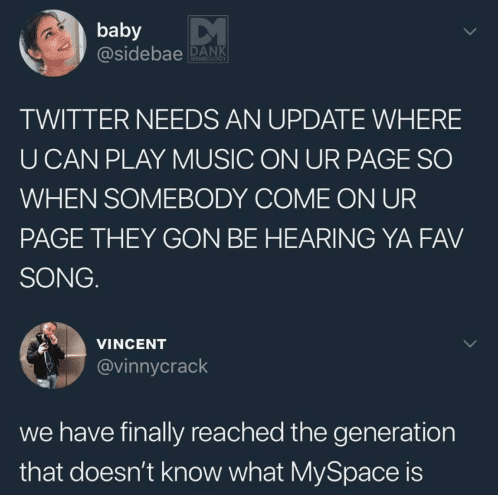
Task: Open the @vinnycrack handle
Action: point(152,366)
